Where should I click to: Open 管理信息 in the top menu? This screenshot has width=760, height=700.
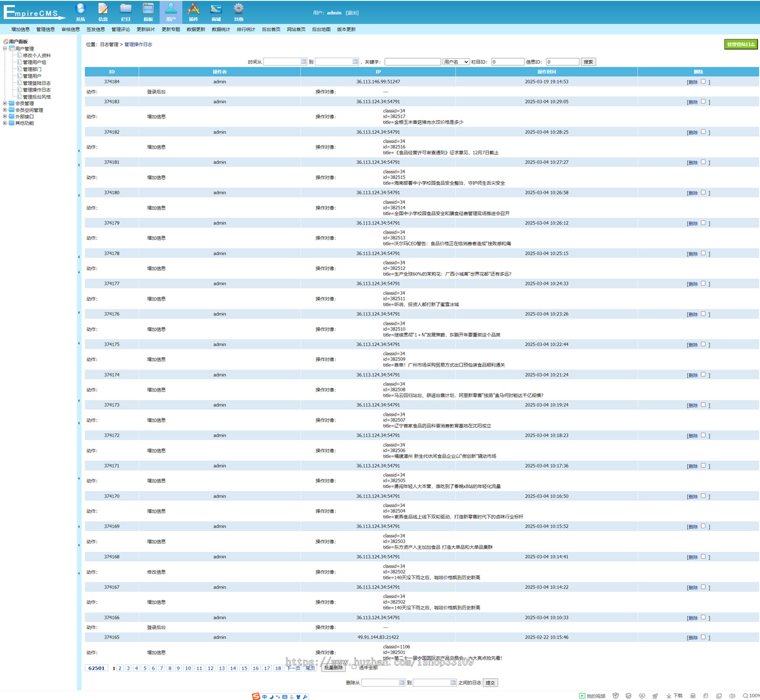(x=46, y=30)
